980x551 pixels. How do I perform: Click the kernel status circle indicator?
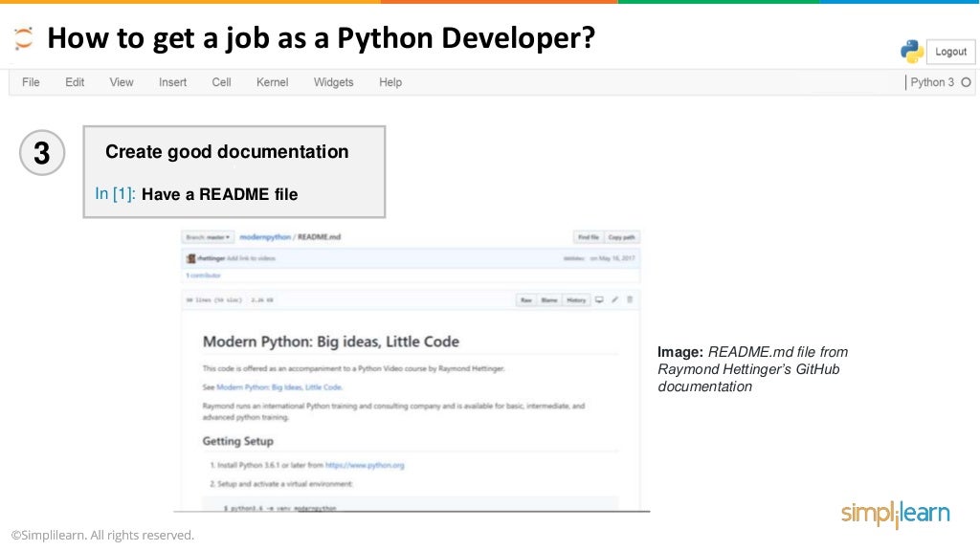tap(966, 82)
